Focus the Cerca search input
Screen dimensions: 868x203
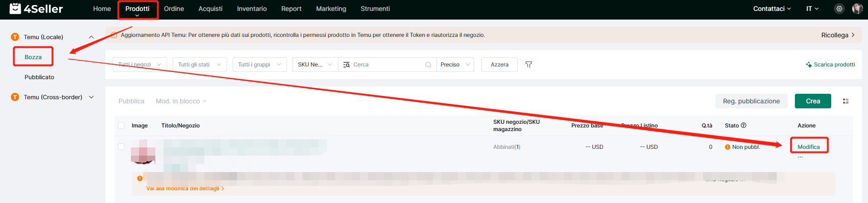(x=388, y=65)
